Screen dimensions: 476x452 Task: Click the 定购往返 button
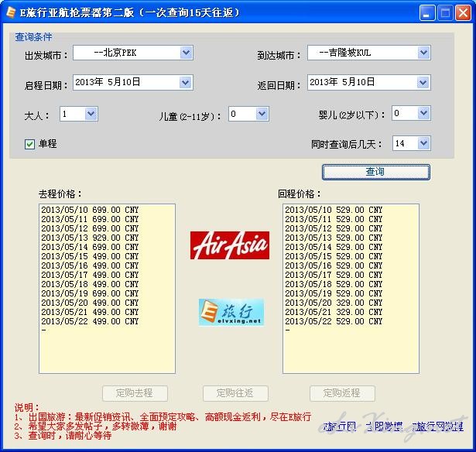point(235,393)
